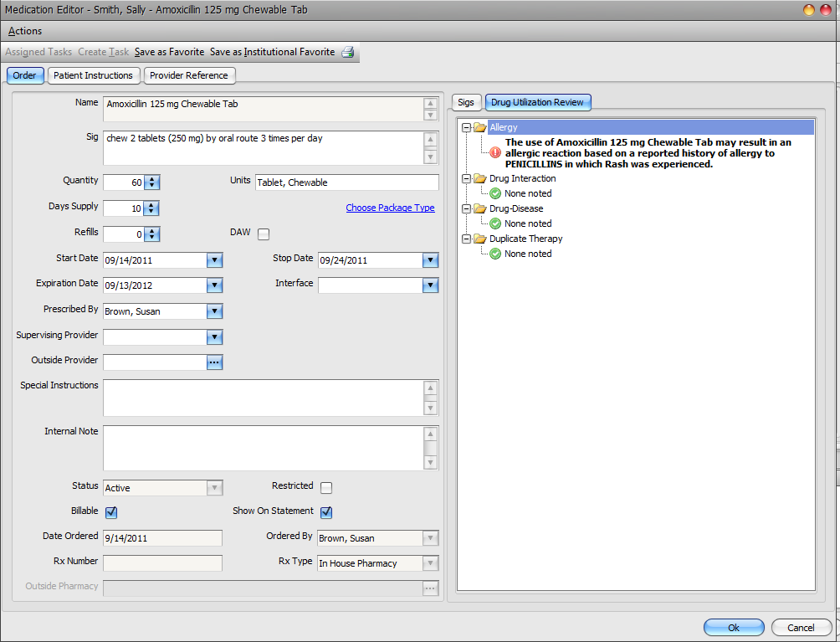Select the Duplicate Therapy tree row
This screenshot has height=642, width=840.
coord(525,239)
